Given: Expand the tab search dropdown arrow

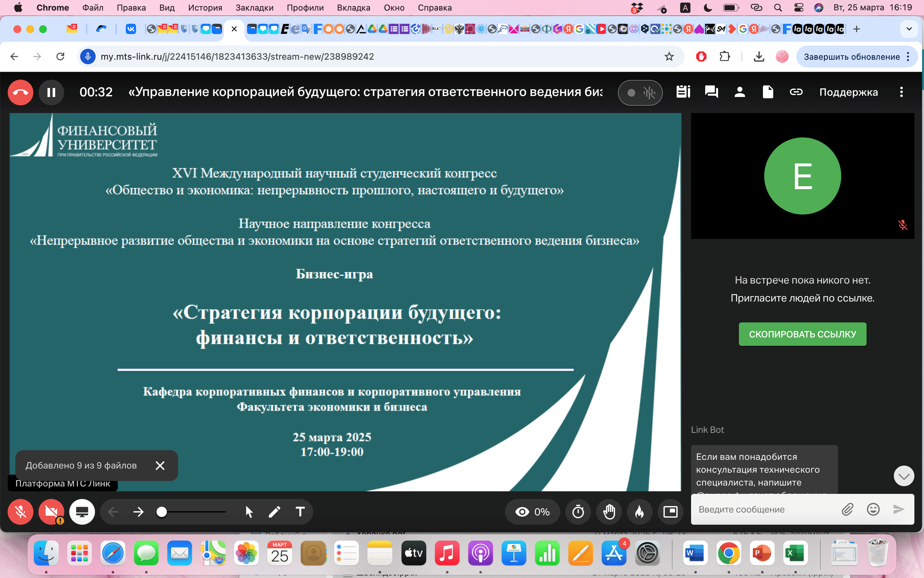Looking at the screenshot, I should pyautogui.click(x=909, y=29).
